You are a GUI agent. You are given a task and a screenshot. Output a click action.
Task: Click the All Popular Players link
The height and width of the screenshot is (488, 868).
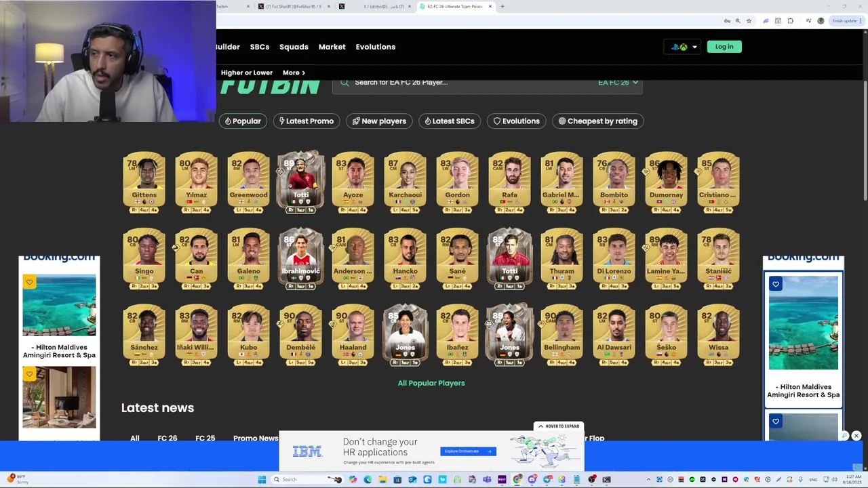pyautogui.click(x=431, y=383)
